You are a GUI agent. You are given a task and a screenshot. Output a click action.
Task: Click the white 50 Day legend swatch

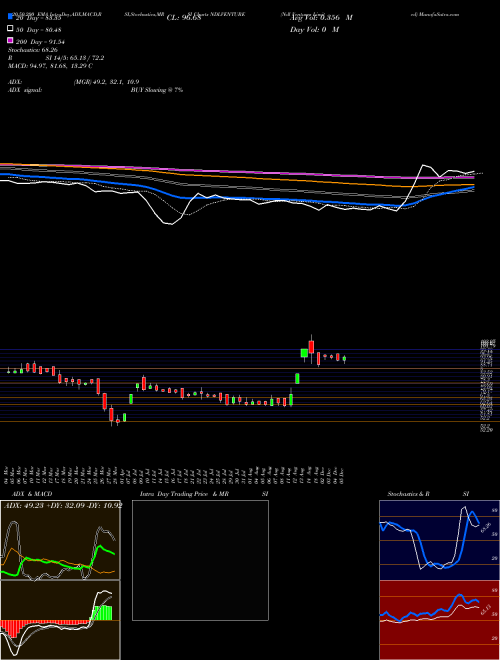[10, 29]
